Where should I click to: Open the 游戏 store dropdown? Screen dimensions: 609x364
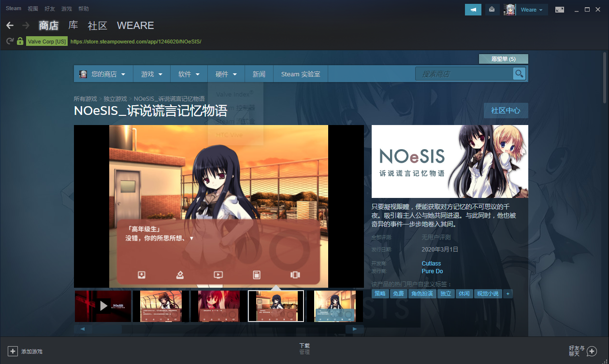151,74
